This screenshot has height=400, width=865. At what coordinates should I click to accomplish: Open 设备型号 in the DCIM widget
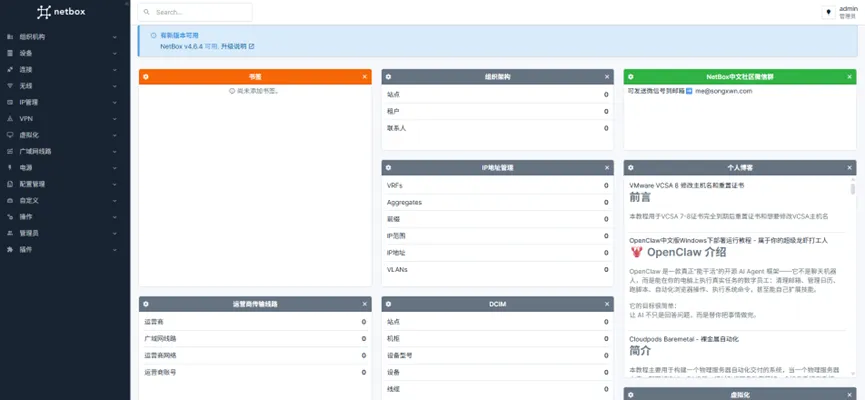498,355
